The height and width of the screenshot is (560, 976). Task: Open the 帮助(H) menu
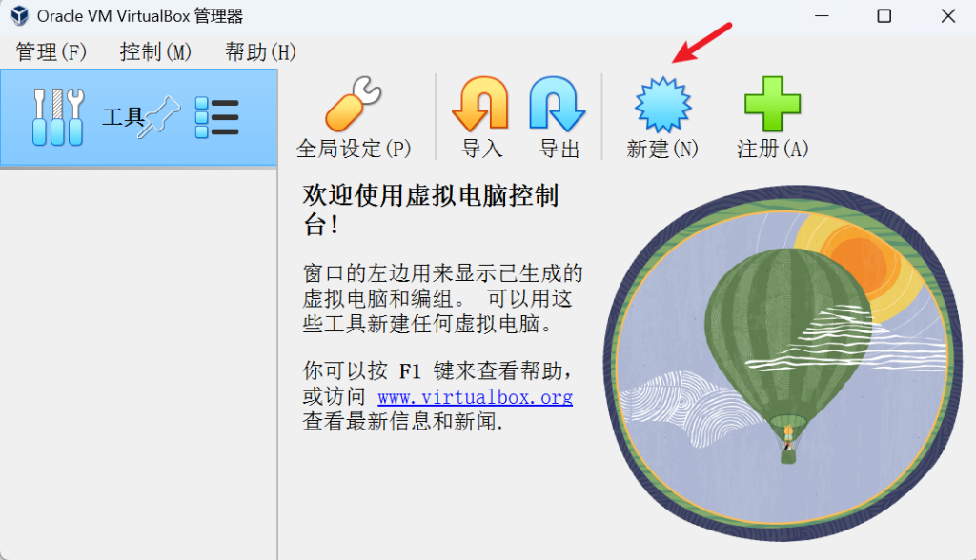click(260, 51)
